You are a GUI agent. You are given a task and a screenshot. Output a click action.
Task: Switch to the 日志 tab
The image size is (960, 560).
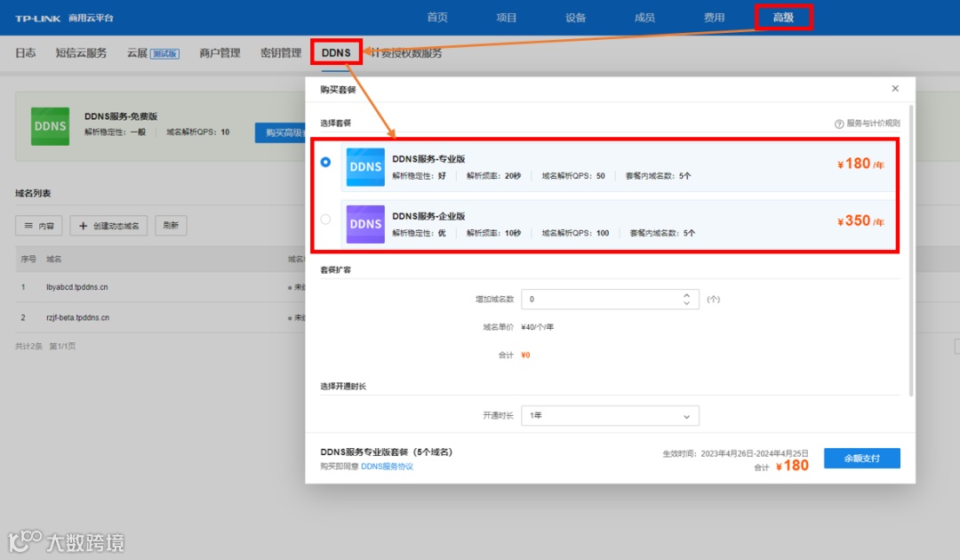click(26, 53)
